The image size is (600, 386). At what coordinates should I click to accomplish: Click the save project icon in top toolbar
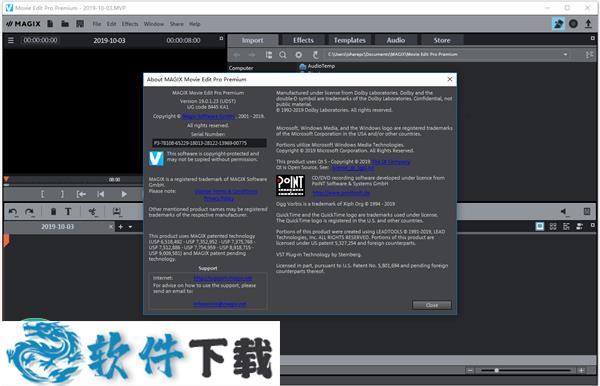(80, 24)
